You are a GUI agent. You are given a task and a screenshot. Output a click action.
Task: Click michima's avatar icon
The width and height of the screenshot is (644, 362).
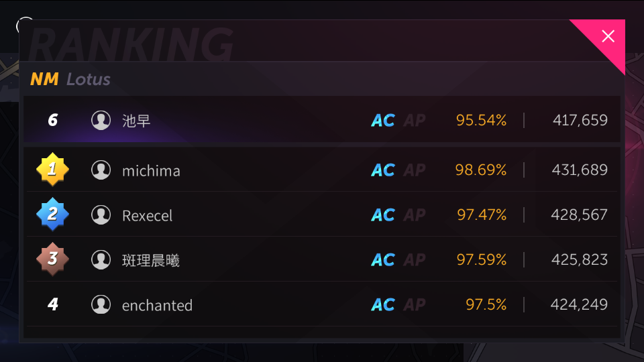coord(101,170)
